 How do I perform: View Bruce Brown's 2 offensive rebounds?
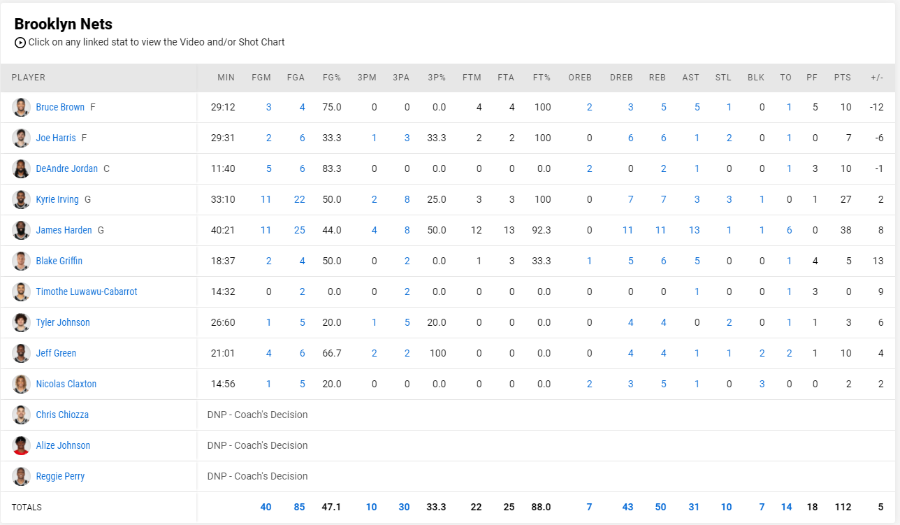pyautogui.click(x=589, y=107)
